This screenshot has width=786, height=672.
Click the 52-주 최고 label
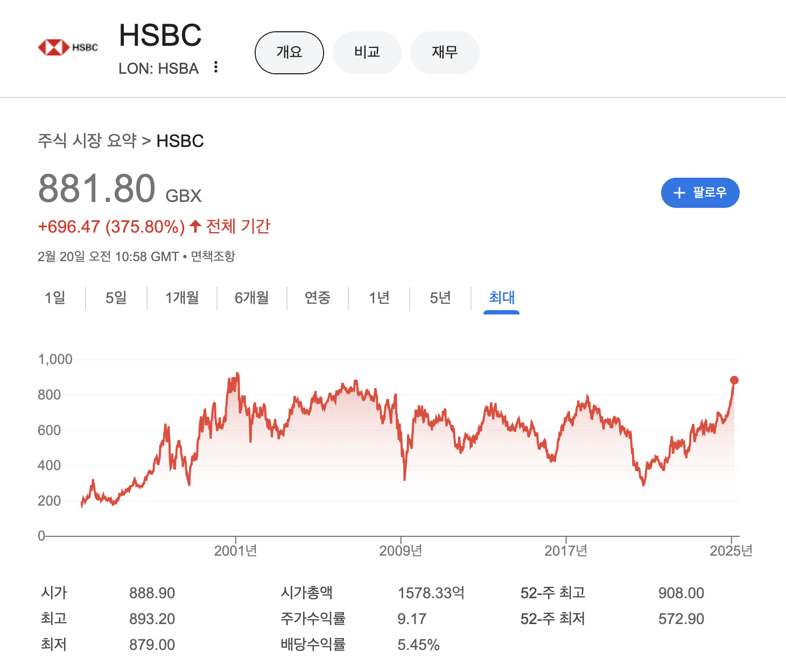[553, 593]
